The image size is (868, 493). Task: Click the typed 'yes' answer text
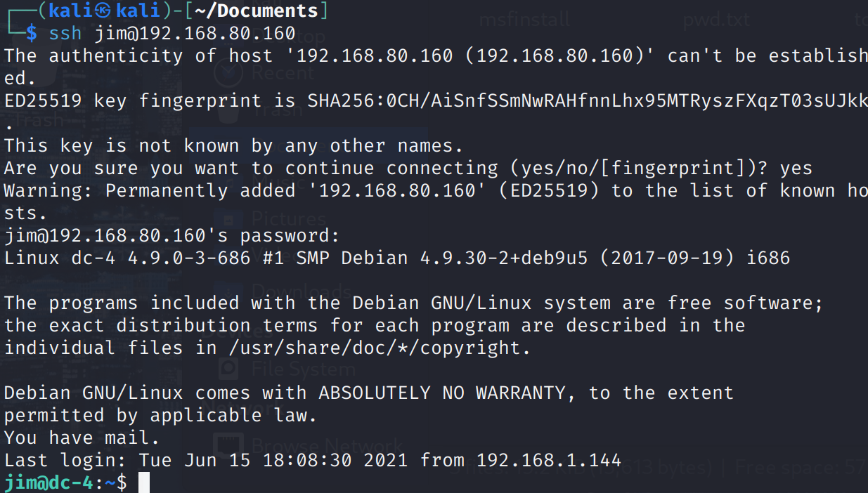[x=796, y=169]
